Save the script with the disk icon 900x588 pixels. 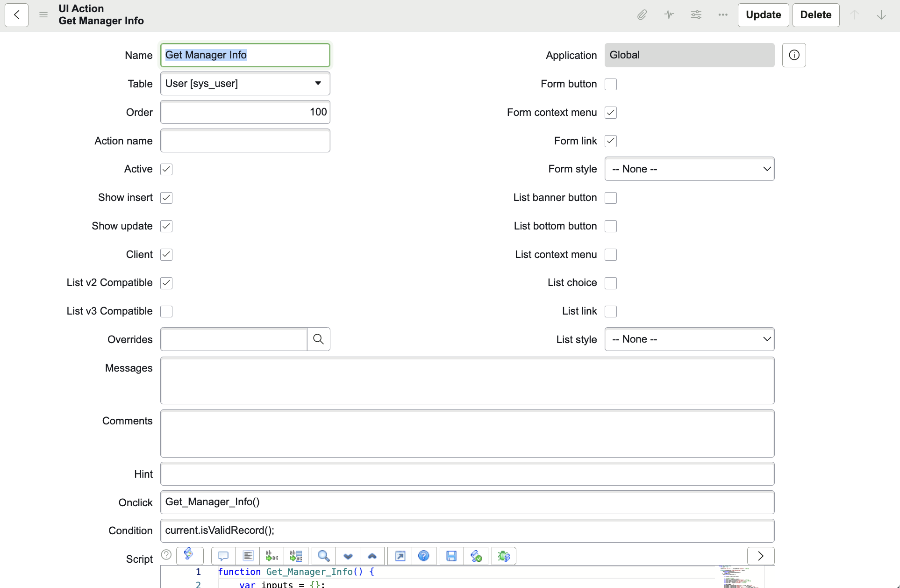pos(451,556)
